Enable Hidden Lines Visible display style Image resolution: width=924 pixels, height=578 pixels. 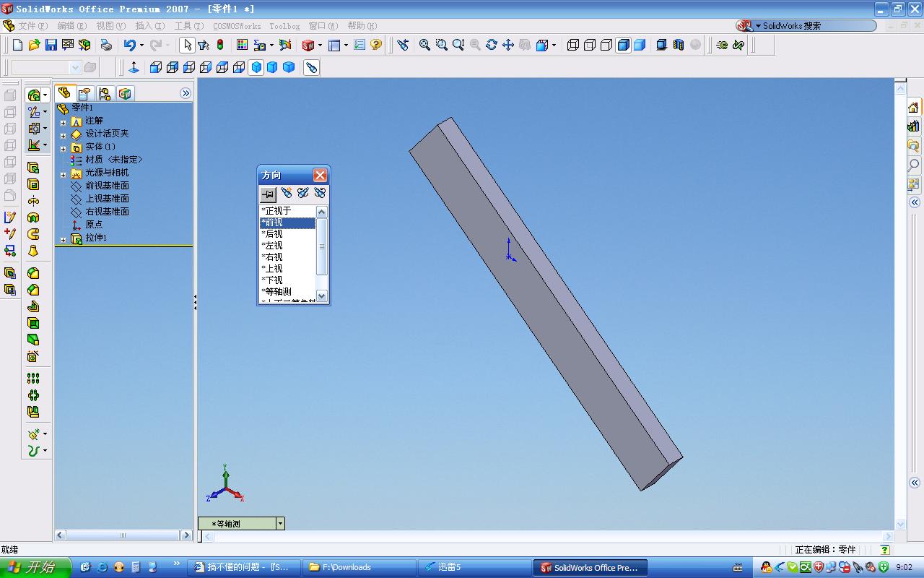coord(590,45)
